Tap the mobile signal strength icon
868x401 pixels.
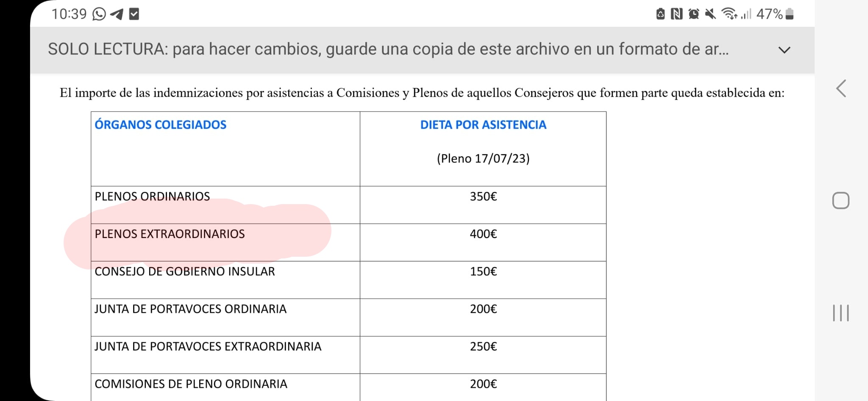coord(746,14)
